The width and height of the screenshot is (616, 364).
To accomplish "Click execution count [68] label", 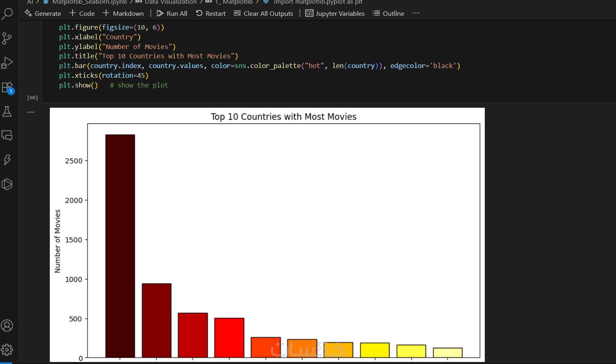I will 32,98.
